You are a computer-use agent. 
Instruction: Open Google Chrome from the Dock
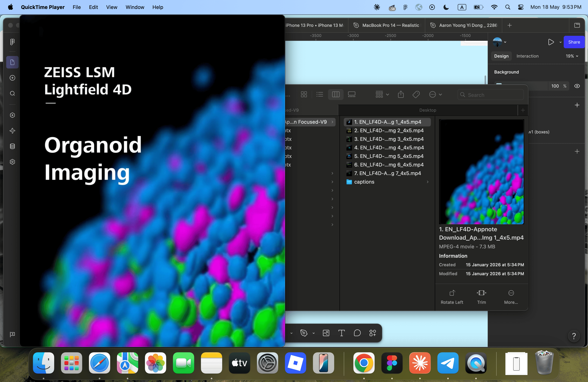[364, 363]
